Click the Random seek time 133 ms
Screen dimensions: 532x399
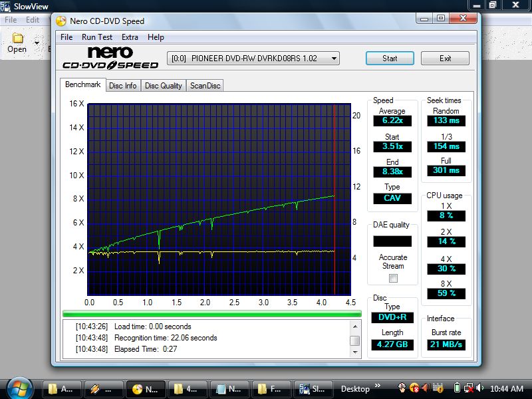coord(446,120)
